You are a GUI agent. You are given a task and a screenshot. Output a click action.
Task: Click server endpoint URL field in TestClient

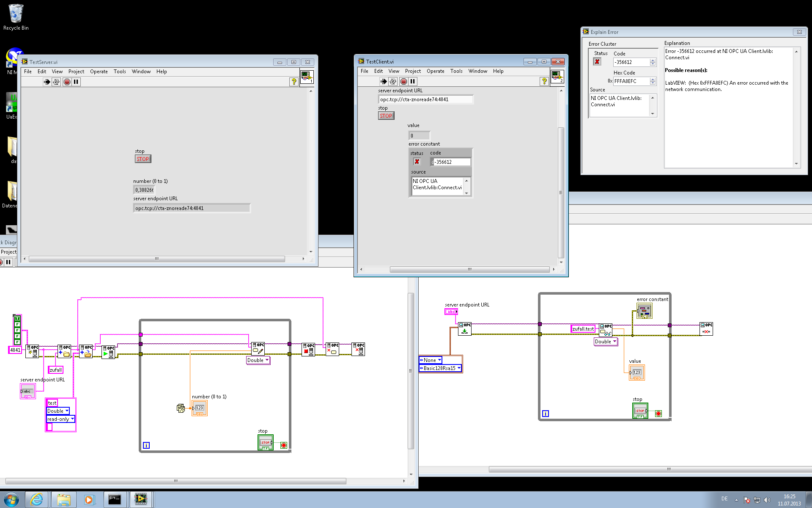click(x=425, y=99)
